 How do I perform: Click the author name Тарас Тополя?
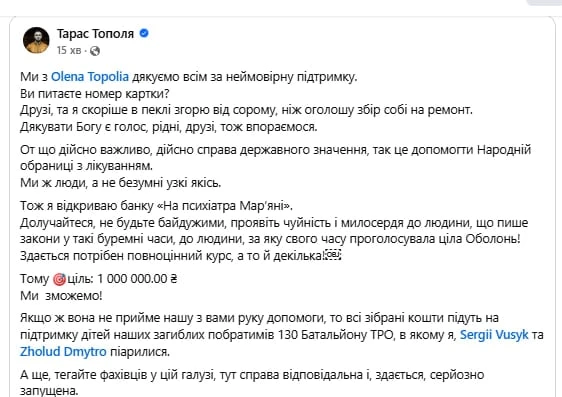click(95, 34)
